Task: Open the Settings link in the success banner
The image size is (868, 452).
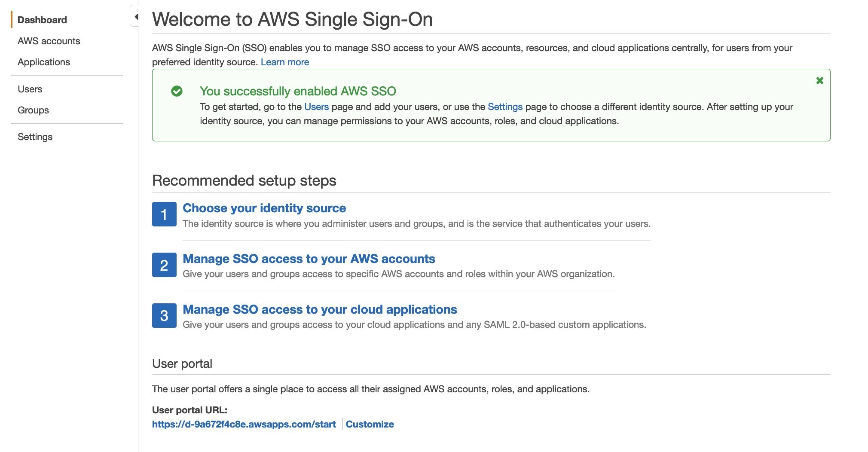Action: (505, 107)
